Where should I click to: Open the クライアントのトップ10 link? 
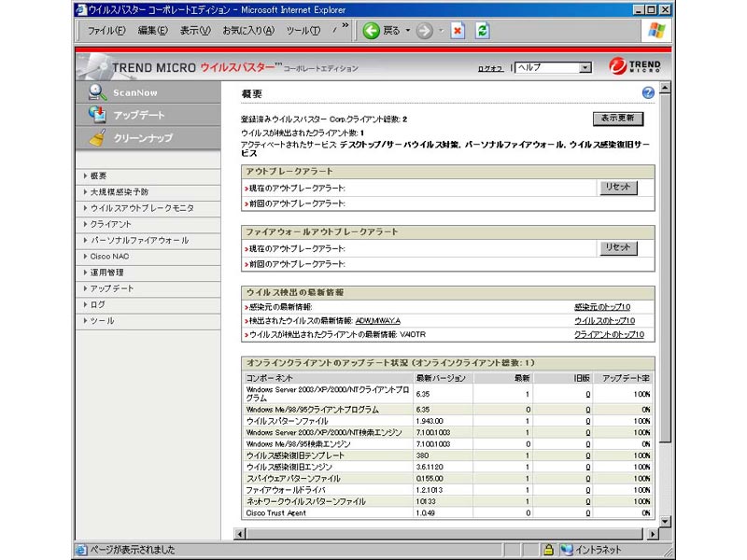coord(609,335)
